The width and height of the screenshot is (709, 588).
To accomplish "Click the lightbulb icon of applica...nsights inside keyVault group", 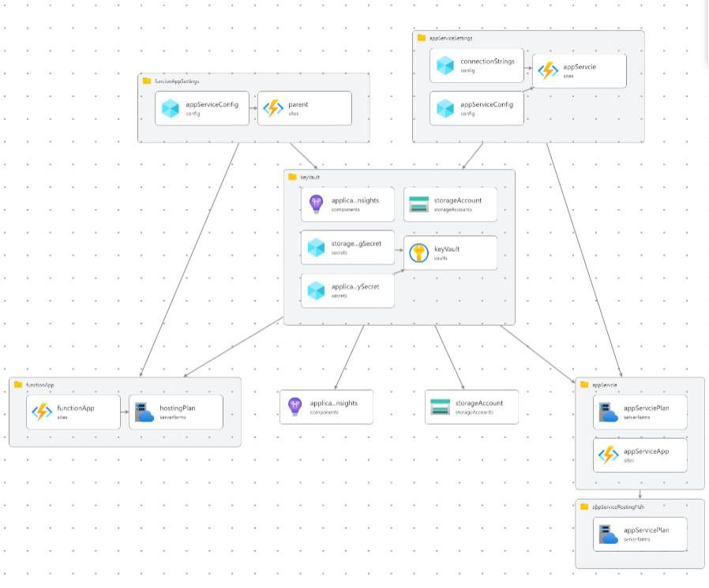I will (x=316, y=204).
